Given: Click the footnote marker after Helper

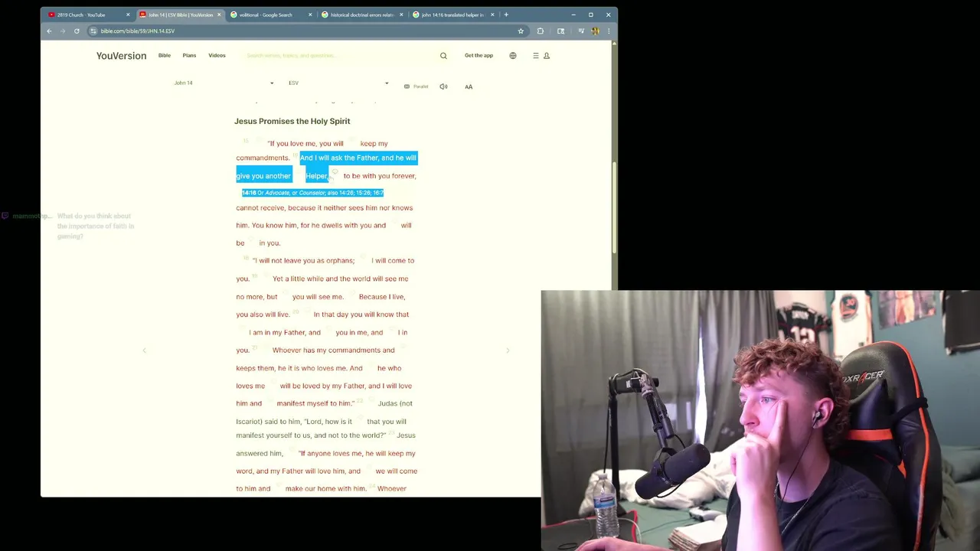Looking at the screenshot, I should pos(335,173).
